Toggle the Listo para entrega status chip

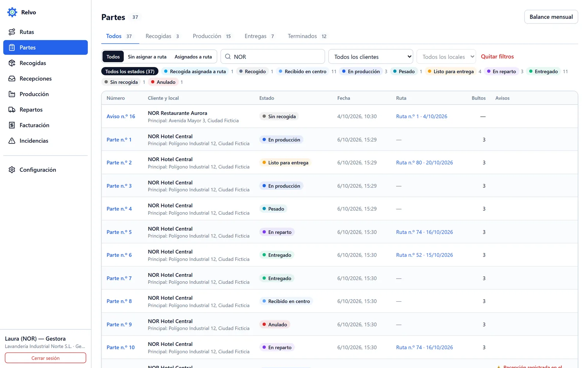[x=451, y=71]
